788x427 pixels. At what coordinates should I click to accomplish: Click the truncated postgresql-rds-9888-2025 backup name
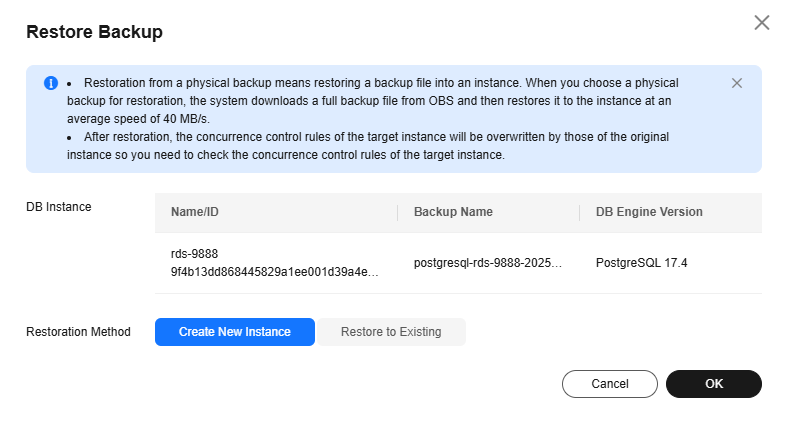click(x=488, y=263)
